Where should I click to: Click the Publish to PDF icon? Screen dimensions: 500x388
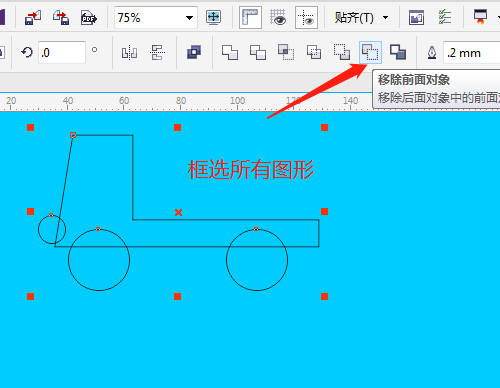(89, 18)
